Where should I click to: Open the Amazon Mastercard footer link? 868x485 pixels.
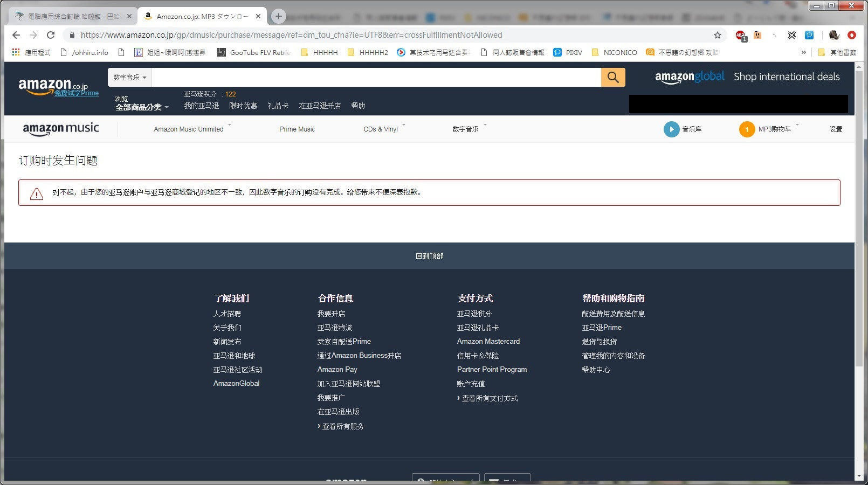[x=488, y=341]
